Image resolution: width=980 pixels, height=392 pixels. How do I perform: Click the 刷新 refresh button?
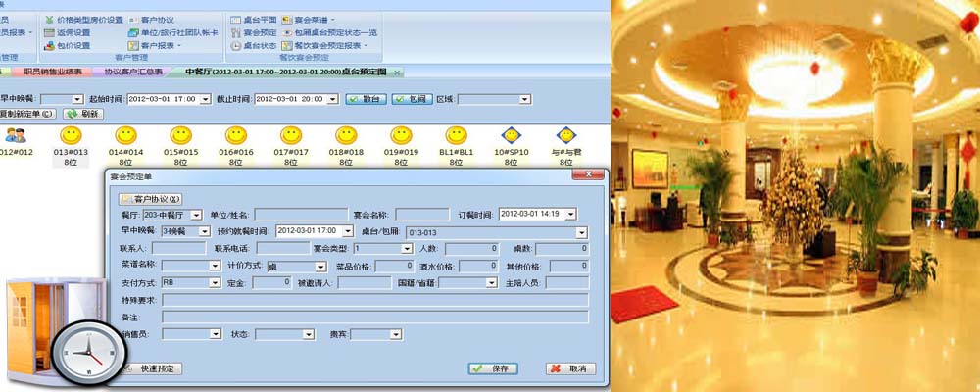[x=84, y=114]
